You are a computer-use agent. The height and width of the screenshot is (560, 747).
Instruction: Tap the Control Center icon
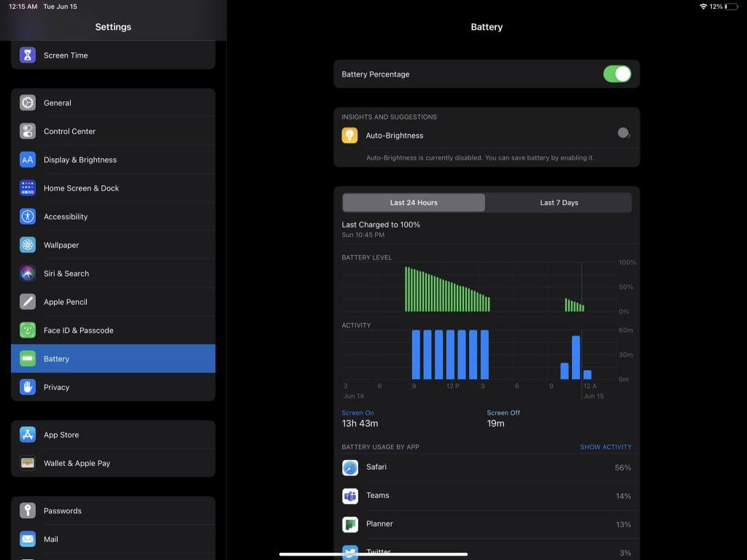(x=28, y=131)
